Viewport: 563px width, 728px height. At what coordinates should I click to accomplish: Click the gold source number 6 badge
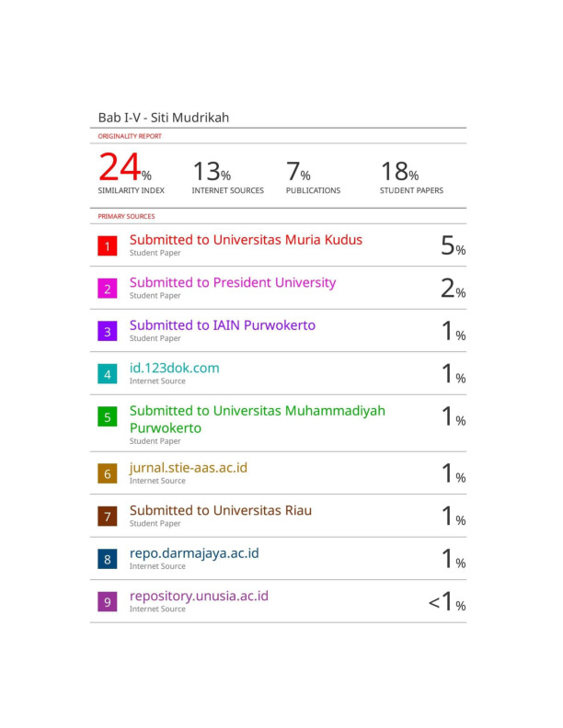[107, 473]
